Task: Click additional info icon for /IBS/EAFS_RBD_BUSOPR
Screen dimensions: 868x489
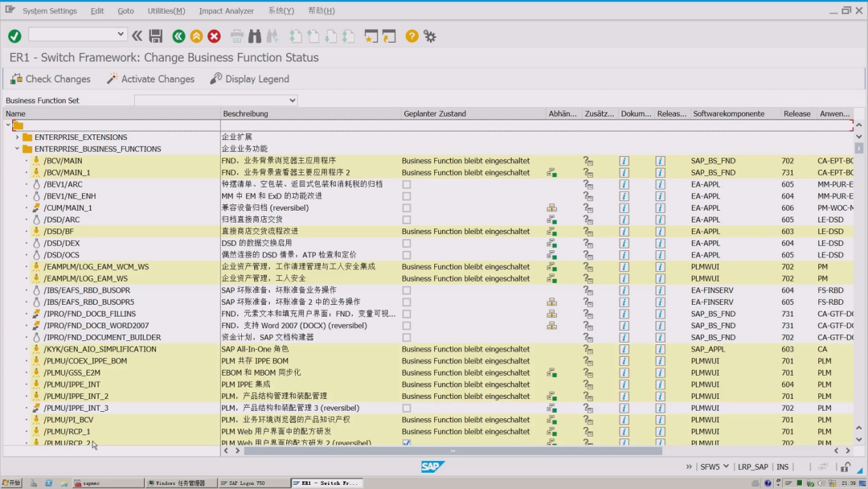Action: click(588, 290)
